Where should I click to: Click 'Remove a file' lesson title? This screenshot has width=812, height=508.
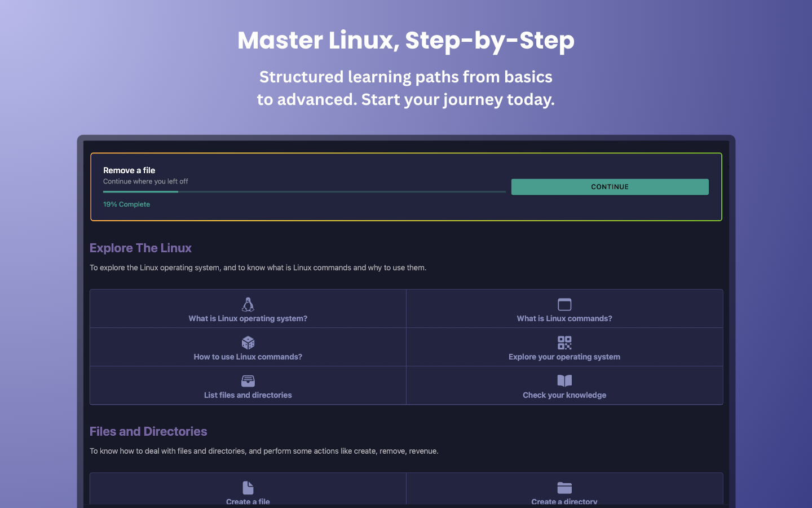129,170
